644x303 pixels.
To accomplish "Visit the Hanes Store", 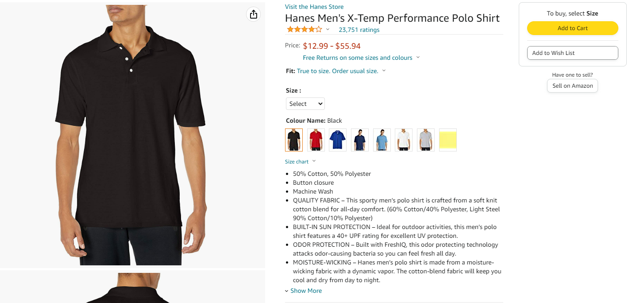I will (314, 7).
